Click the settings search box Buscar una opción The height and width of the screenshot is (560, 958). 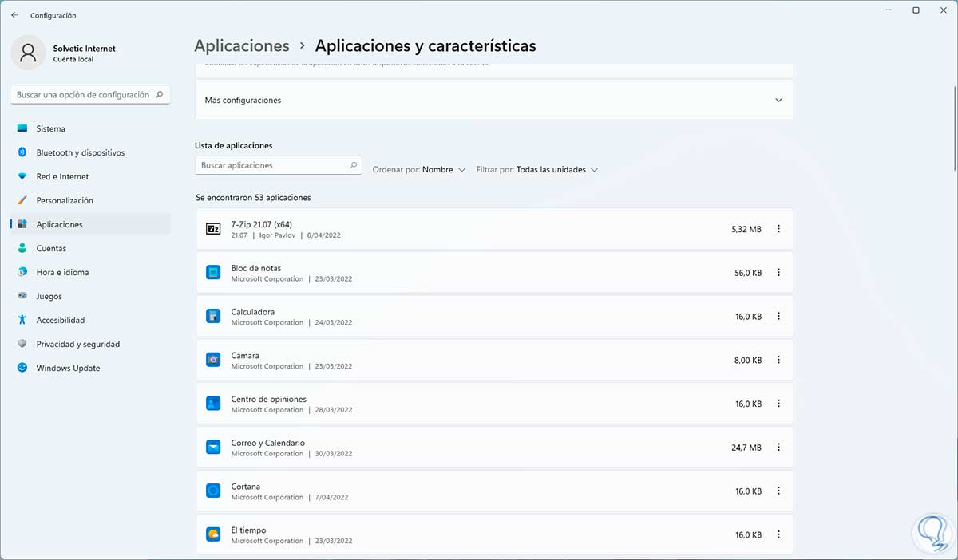(x=90, y=94)
